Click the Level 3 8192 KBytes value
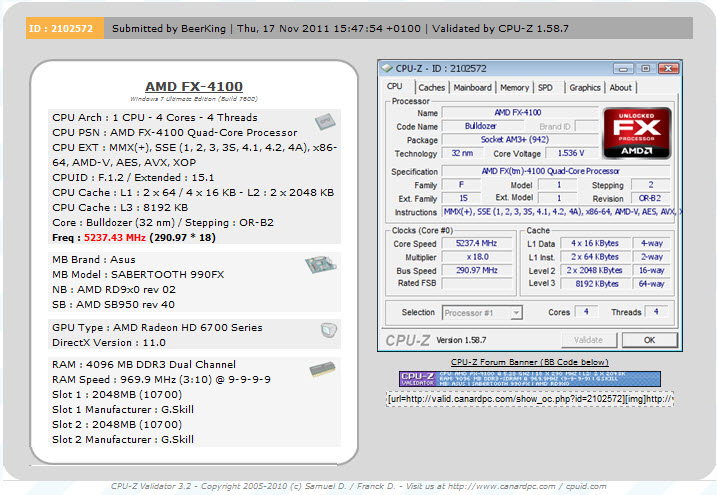 tap(595, 284)
